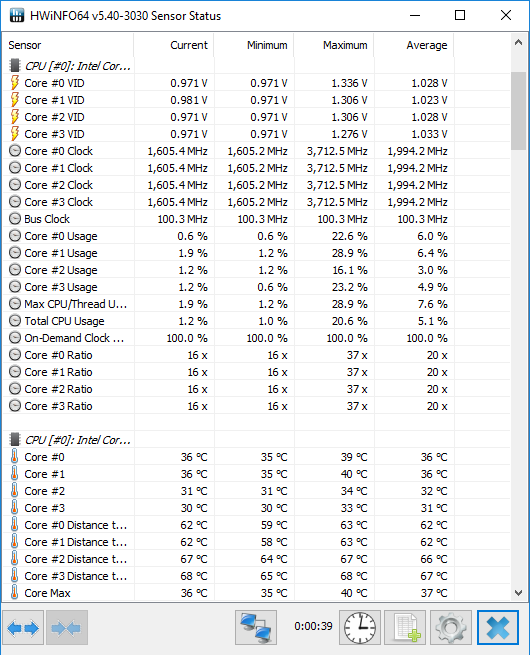Open sensor settings gear icon
This screenshot has width=530, height=655.
tap(451, 627)
